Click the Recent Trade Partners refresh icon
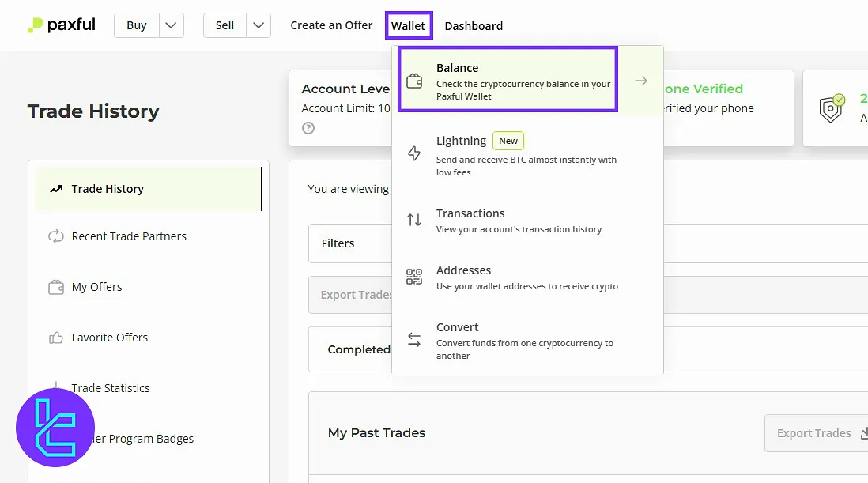The image size is (868, 483). tap(56, 236)
